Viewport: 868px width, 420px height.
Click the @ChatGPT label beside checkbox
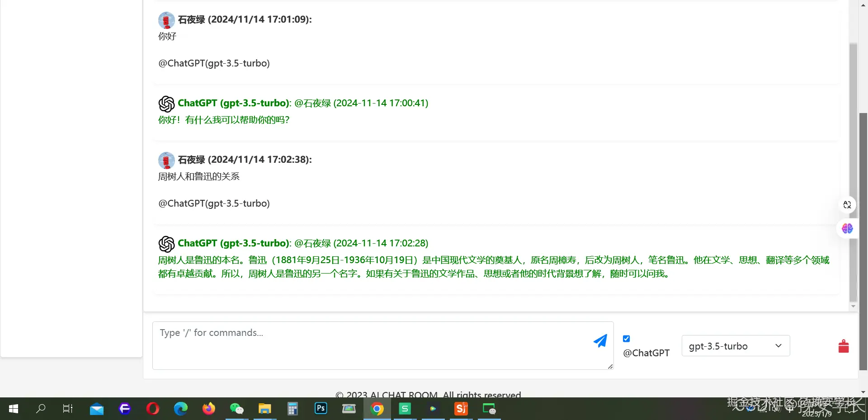[x=646, y=353]
